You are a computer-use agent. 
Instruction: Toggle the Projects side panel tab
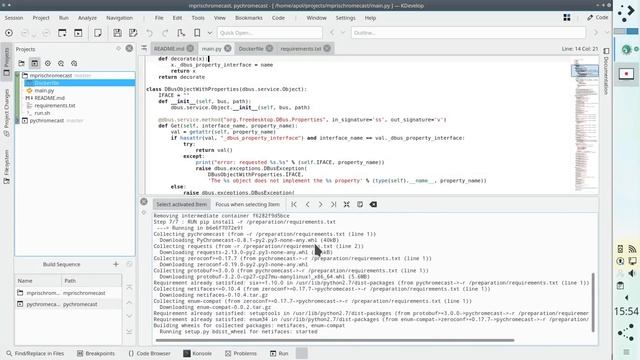pyautogui.click(x=6, y=62)
